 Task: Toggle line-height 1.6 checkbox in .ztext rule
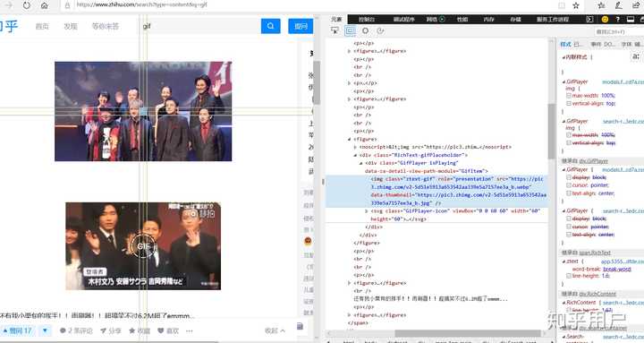[x=569, y=276]
